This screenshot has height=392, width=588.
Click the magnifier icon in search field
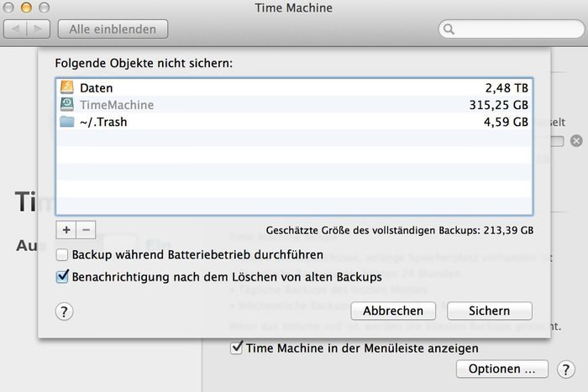point(449,29)
